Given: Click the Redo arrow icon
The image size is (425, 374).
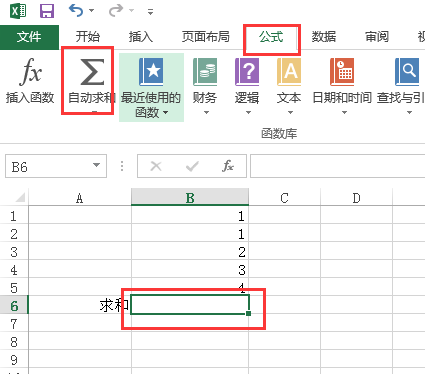Looking at the screenshot, I should (116, 11).
